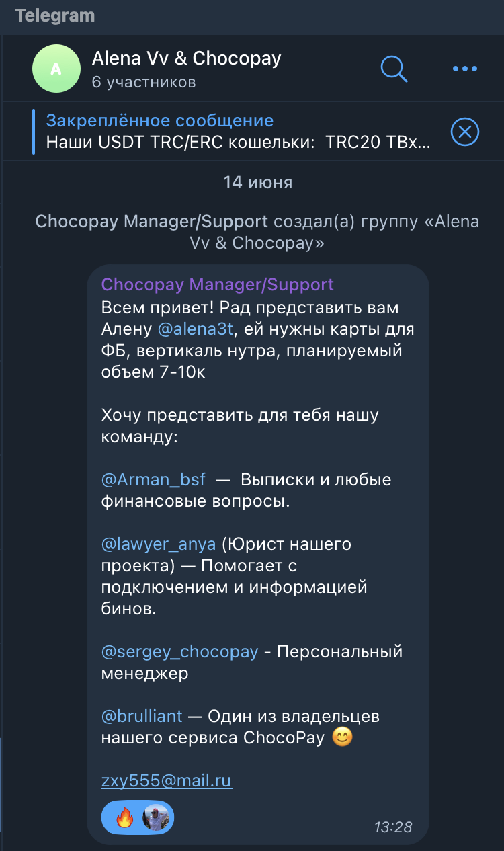Click the zxy555@mail.ru email link
Image resolution: width=504 pixels, height=851 pixels.
pos(166,780)
